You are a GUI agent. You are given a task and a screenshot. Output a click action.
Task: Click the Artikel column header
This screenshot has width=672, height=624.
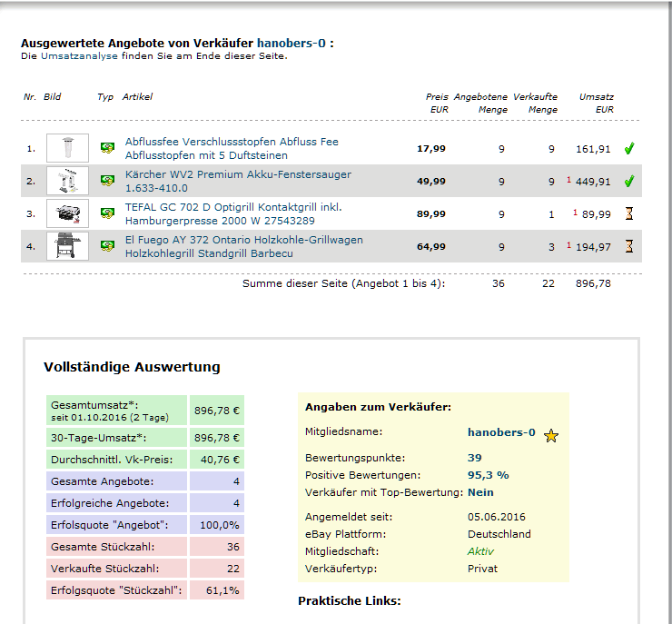[137, 97]
